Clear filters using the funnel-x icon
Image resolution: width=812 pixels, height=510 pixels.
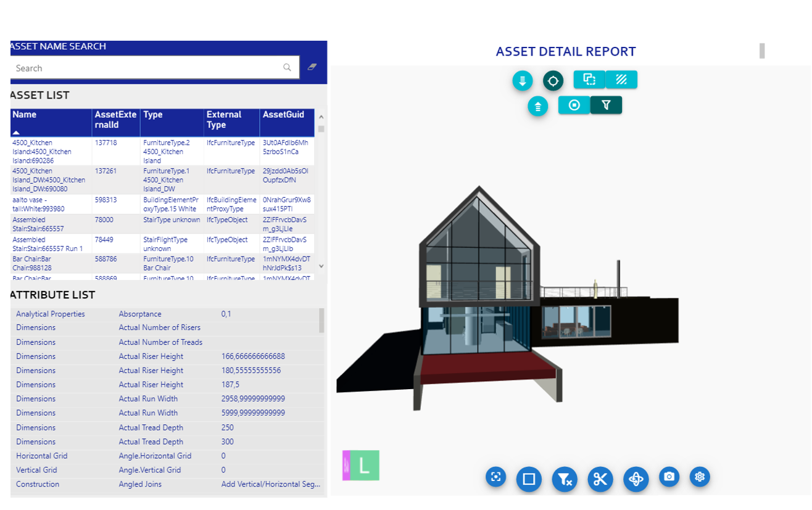pyautogui.click(x=565, y=478)
